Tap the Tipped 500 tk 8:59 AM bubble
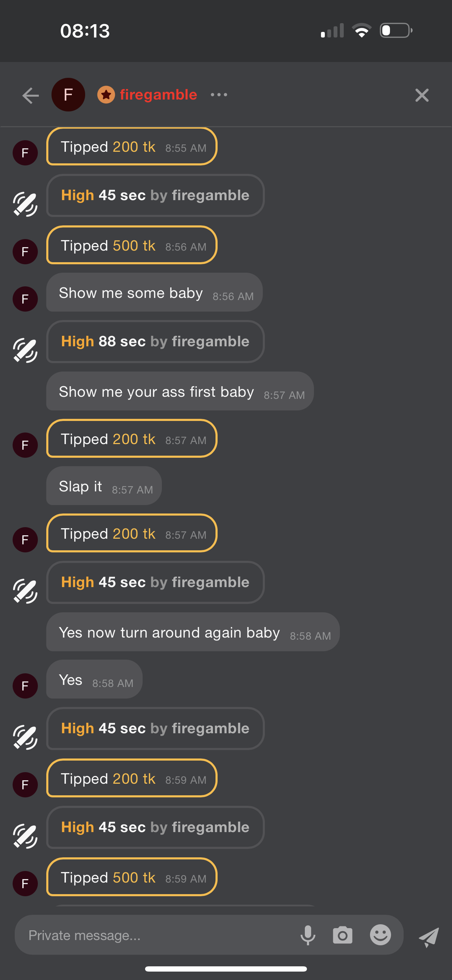Viewport: 452px width, 980px height. click(132, 877)
